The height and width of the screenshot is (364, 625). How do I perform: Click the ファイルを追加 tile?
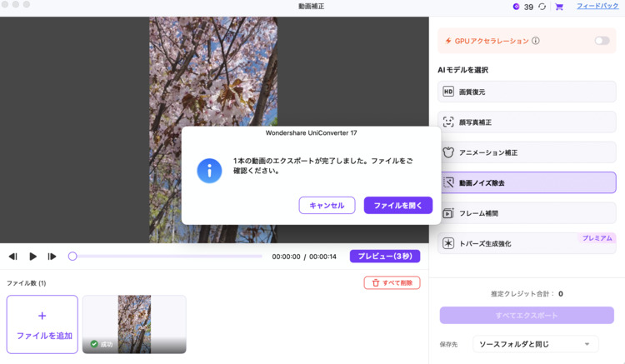(x=42, y=324)
